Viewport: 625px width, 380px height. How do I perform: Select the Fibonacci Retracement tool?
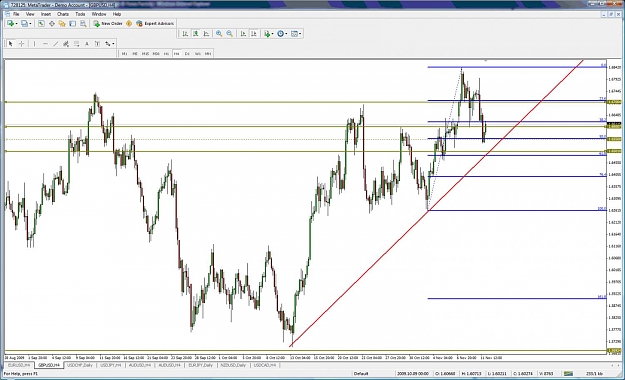click(x=76, y=44)
